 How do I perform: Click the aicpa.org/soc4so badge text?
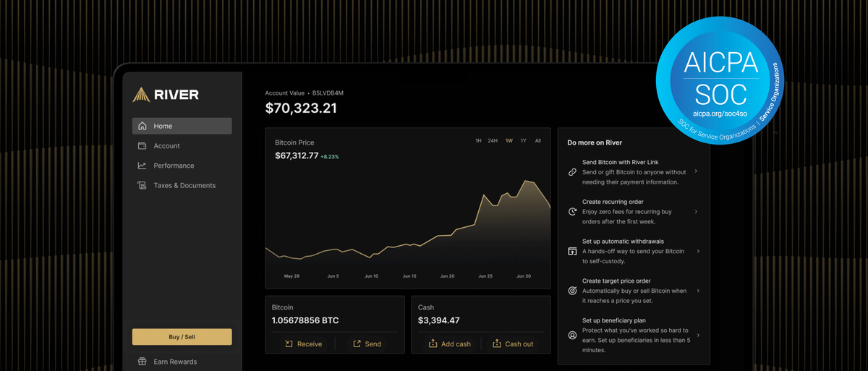tap(720, 114)
